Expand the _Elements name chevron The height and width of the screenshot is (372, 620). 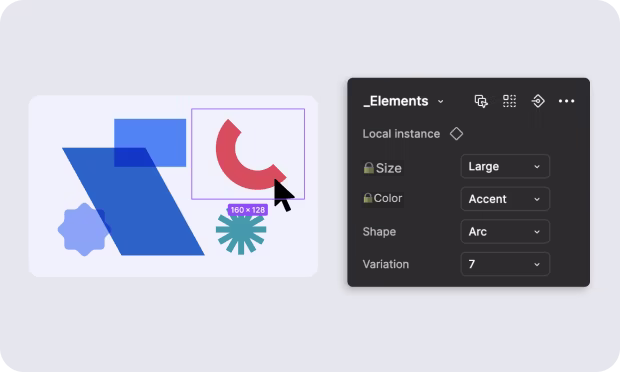(x=440, y=102)
